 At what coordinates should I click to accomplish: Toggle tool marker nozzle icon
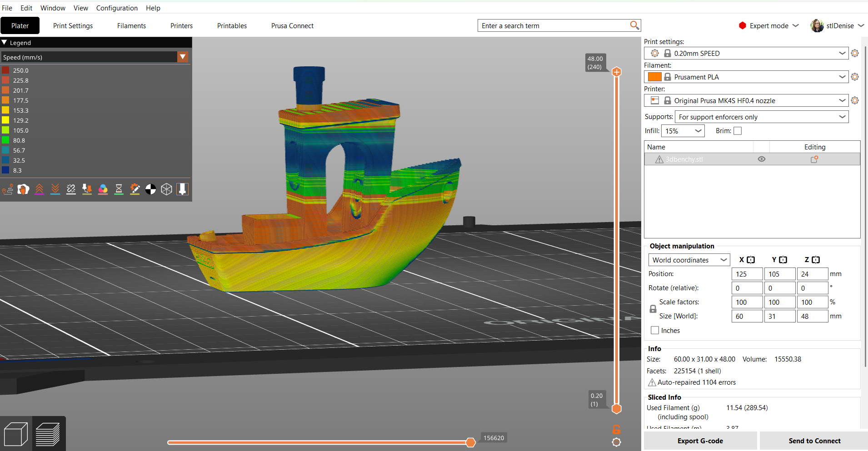point(183,189)
